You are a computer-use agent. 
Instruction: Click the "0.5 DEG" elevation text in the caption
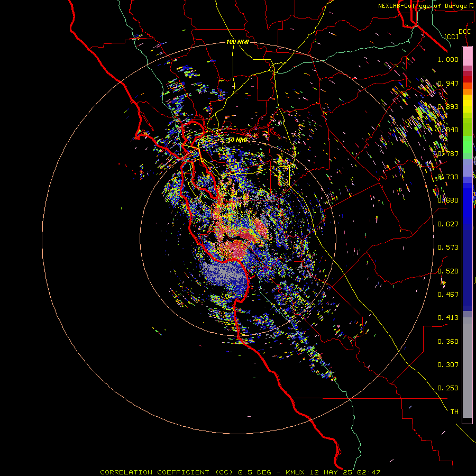254,472
